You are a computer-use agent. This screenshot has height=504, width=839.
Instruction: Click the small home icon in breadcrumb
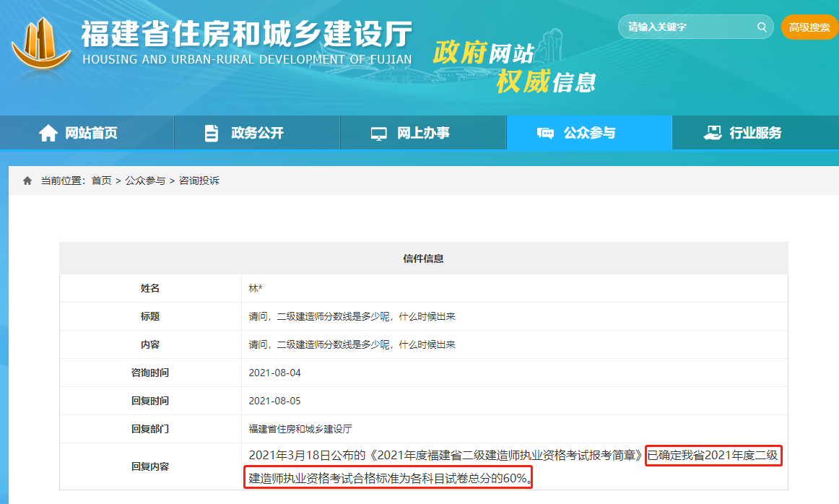click(x=27, y=181)
